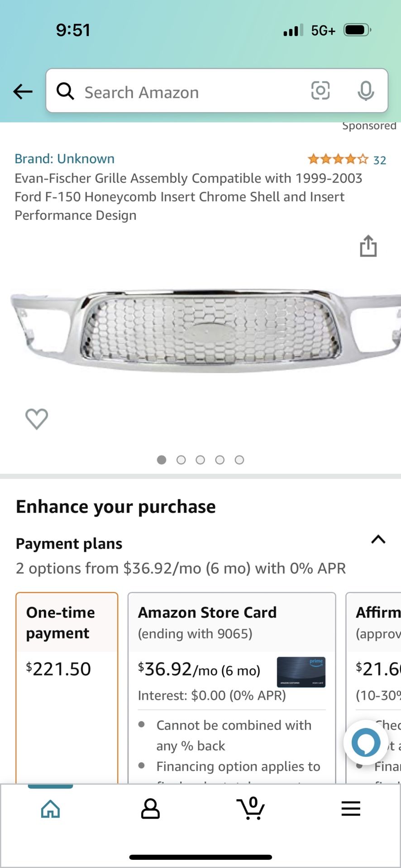Go to Home tab
Viewport: 401px width, 868px height.
click(50, 809)
